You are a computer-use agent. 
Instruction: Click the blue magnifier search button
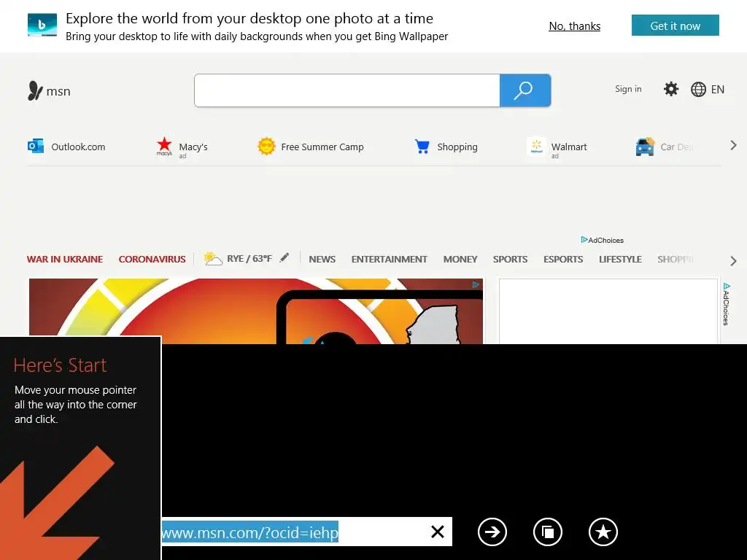pos(525,90)
